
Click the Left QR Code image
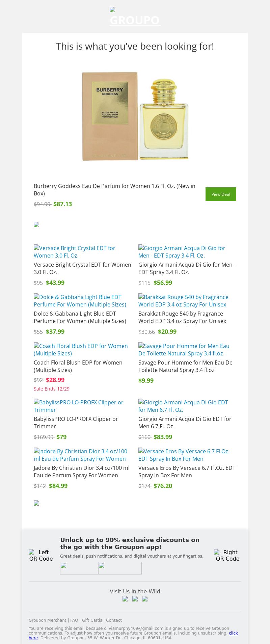pos(41,555)
